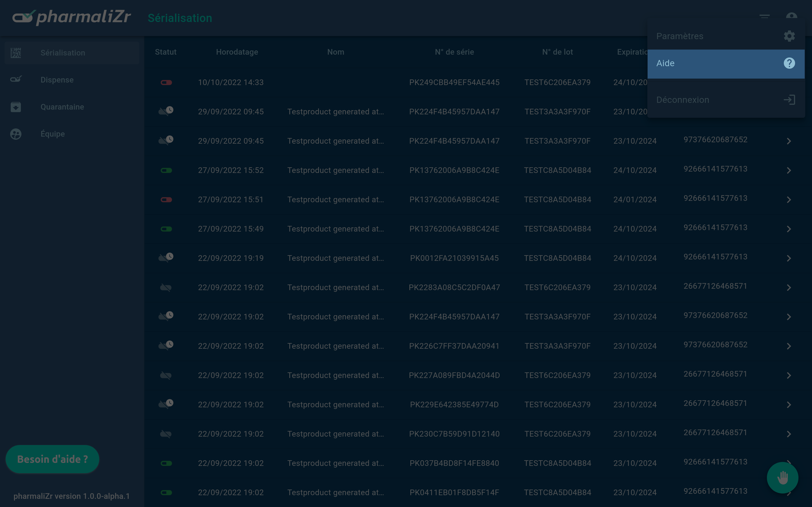Viewport: 812px width, 507px height.
Task: Expand row with serial PK227A089FBD4A2044D
Action: 789,375
